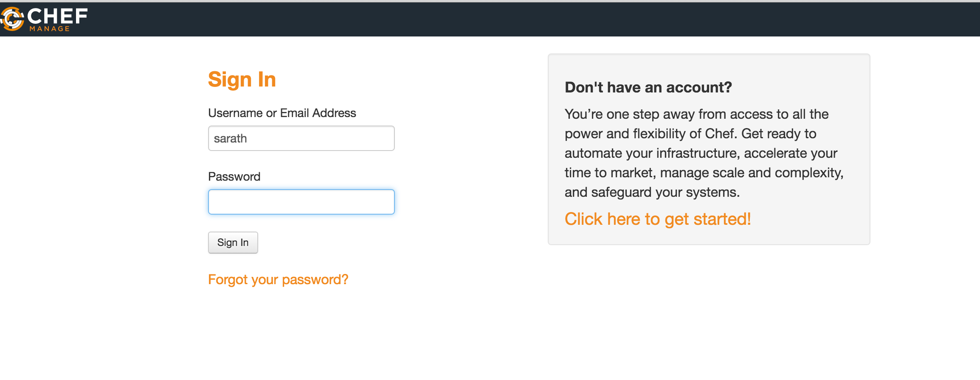Click the "Username or Email Address" label
The width and height of the screenshot is (980, 380).
pos(282,113)
